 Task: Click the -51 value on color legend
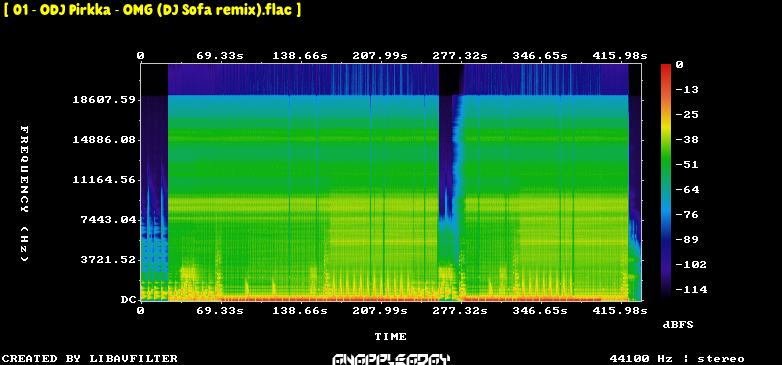(x=687, y=165)
